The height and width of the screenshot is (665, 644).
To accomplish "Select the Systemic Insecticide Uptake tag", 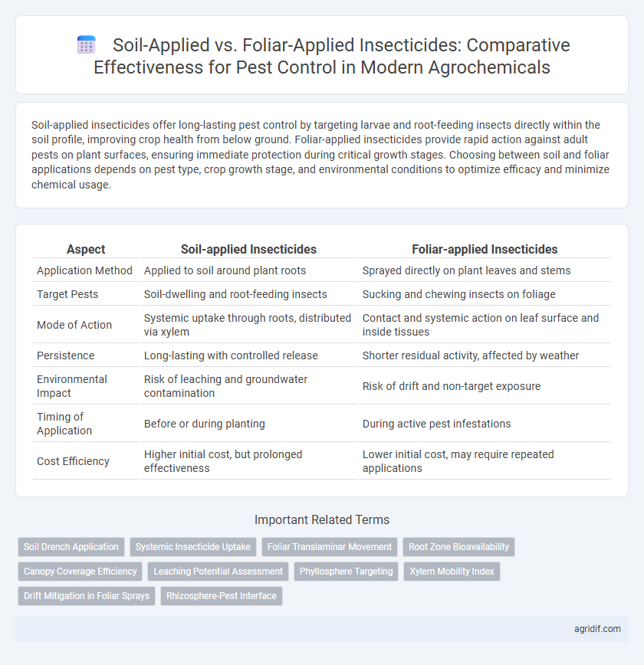I will [192, 547].
